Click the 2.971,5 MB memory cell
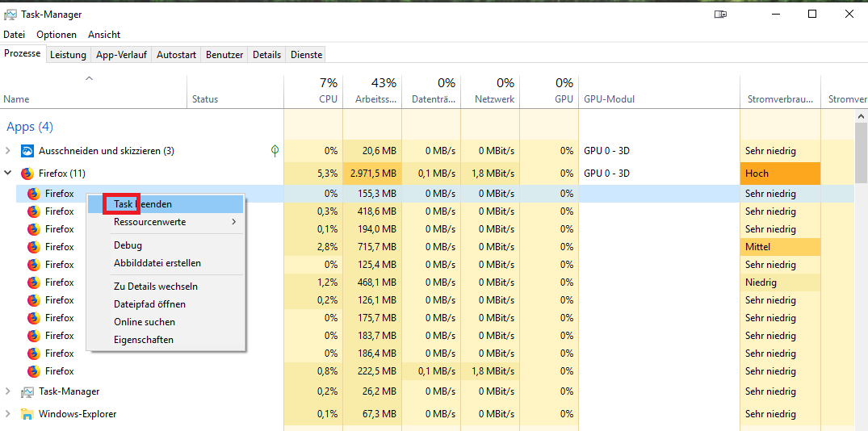Viewport: 868px width, 431px height. tap(372, 174)
